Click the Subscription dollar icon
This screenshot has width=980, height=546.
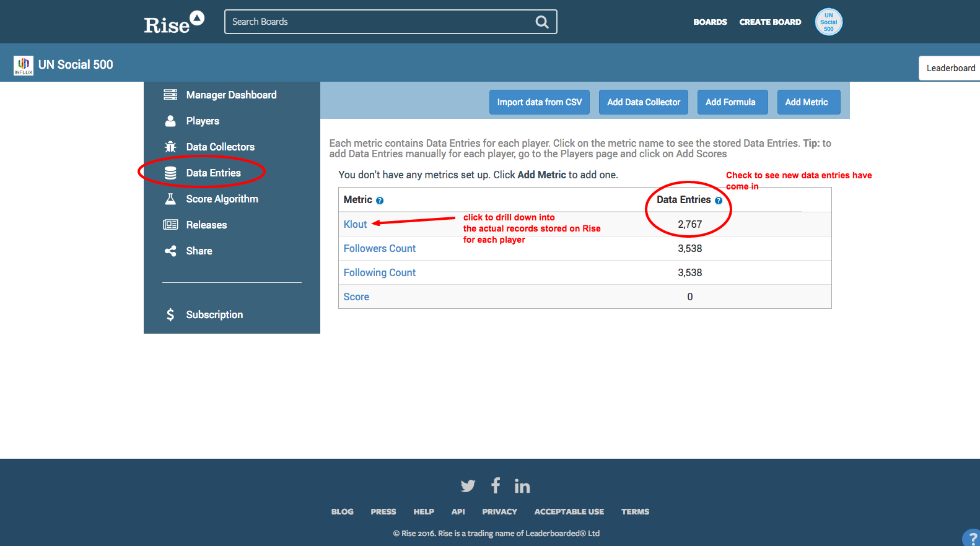[x=170, y=314]
